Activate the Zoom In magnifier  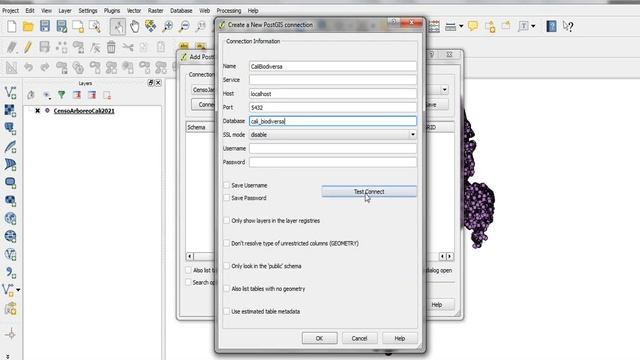coord(167,27)
